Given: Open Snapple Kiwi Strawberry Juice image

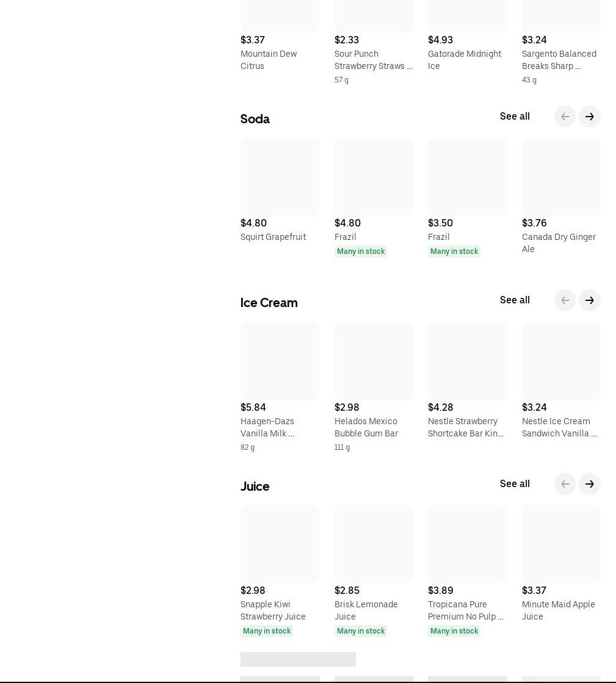Looking at the screenshot, I should point(280,544).
